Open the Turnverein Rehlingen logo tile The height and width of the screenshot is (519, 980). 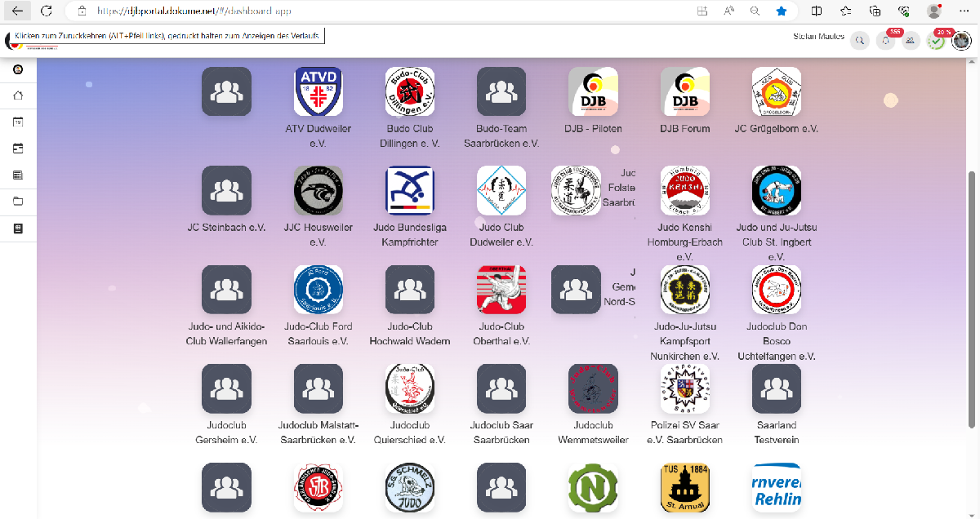pos(776,487)
